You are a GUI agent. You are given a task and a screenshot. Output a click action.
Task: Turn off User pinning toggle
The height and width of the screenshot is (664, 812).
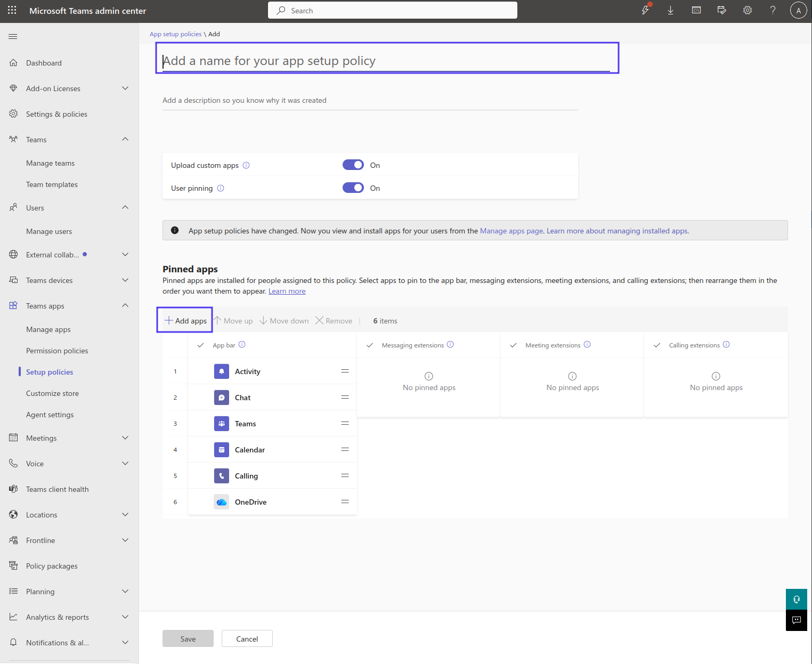click(353, 188)
